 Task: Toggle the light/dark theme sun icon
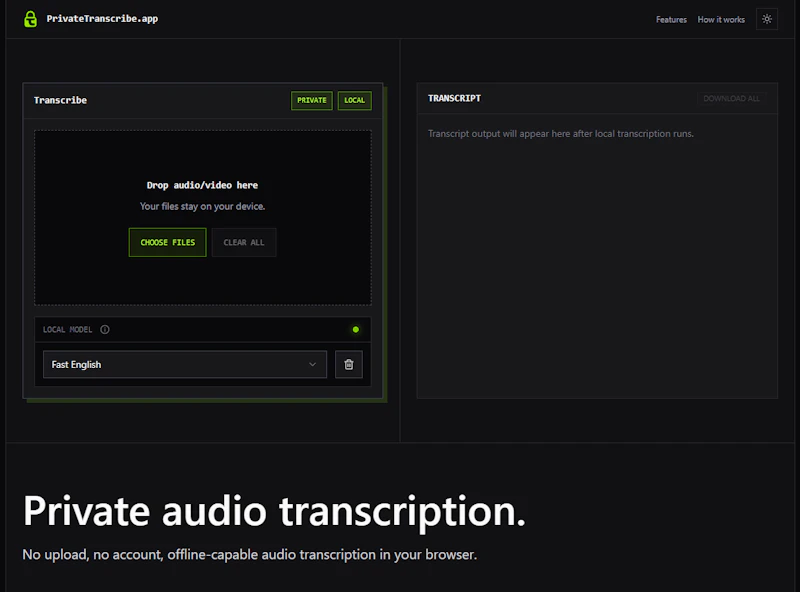coord(766,19)
